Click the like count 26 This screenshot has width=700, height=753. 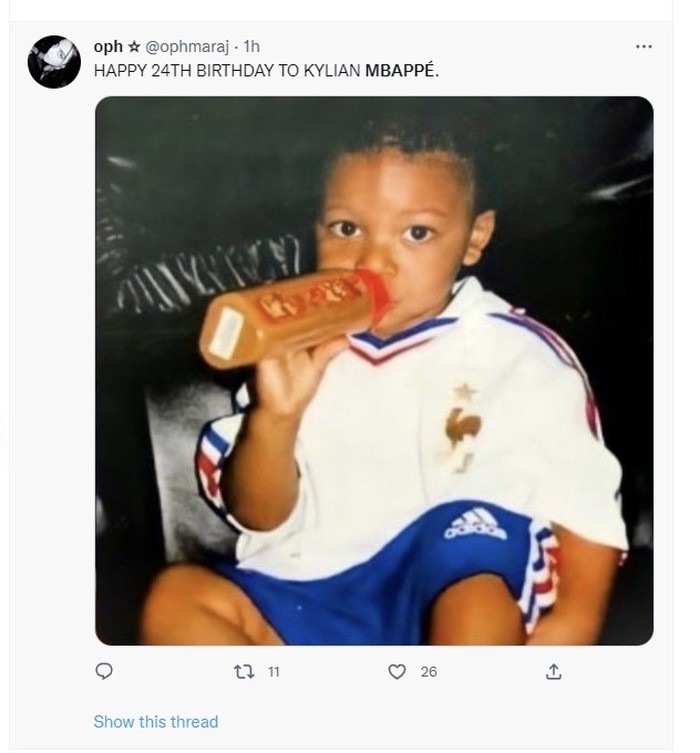[428, 672]
